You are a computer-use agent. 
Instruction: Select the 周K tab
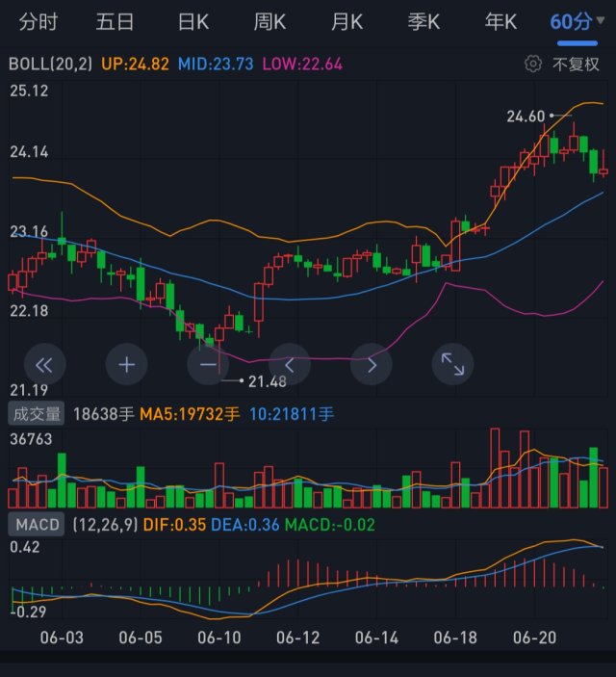(269, 21)
